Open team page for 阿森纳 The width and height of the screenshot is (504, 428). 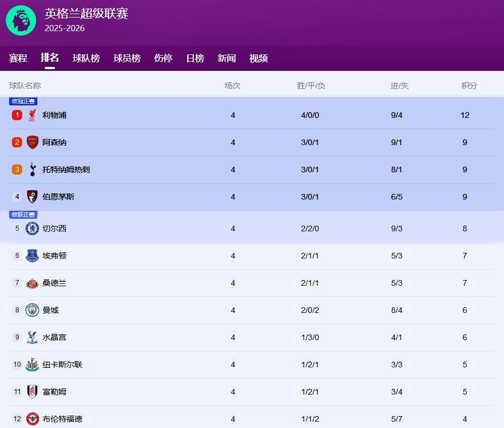coord(54,142)
